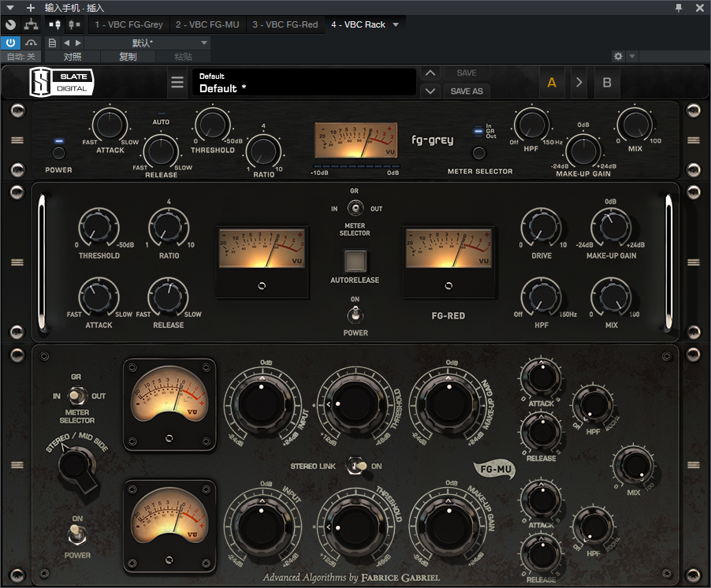Click the preset down arrow button
Image resolution: width=711 pixels, height=588 pixels.
pos(430,91)
